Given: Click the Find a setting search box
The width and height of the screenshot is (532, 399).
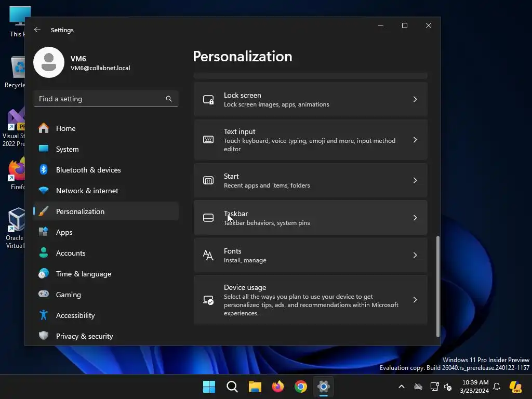Looking at the screenshot, I should [106, 99].
